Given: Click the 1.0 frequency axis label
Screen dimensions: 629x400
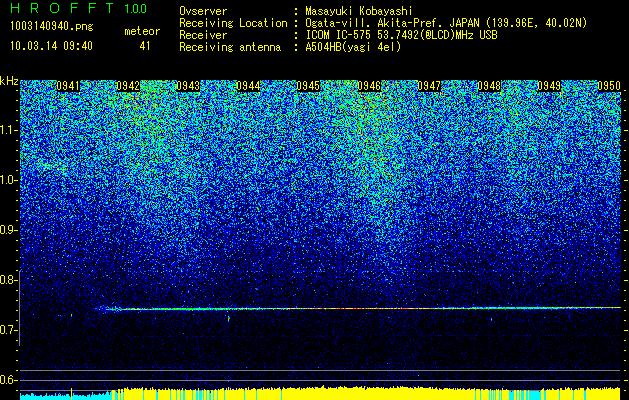Looking at the screenshot, I should [x=9, y=180].
